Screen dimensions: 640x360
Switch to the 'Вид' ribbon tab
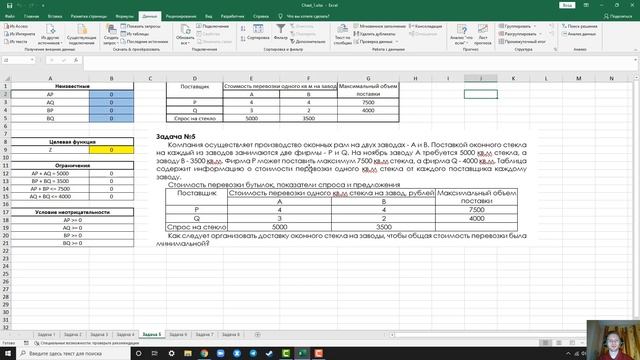(209, 16)
